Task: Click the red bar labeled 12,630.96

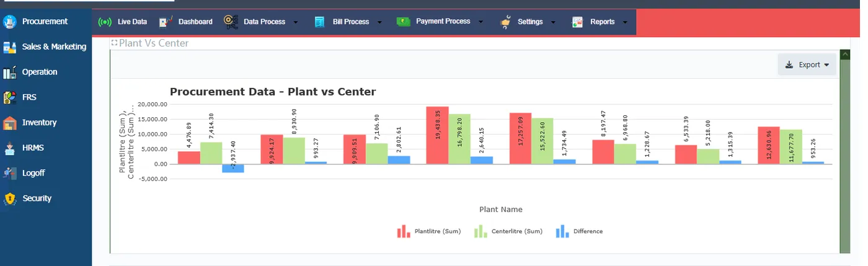Action: coord(769,146)
